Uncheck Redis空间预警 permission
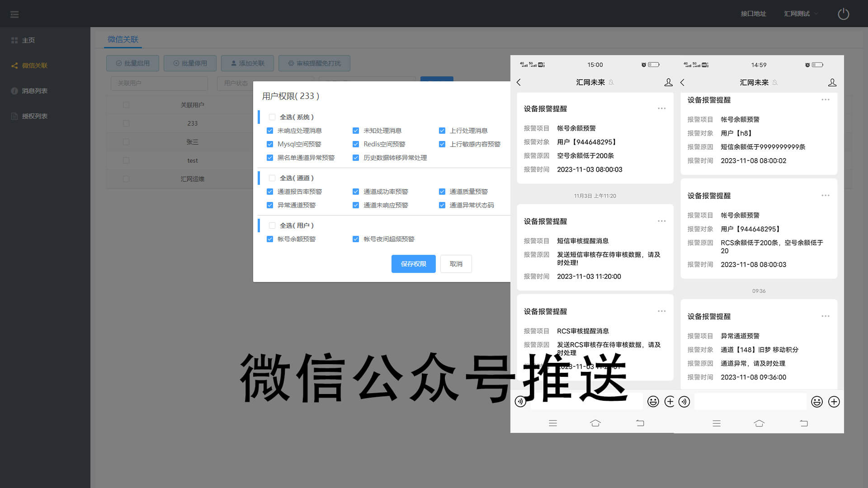 [356, 144]
